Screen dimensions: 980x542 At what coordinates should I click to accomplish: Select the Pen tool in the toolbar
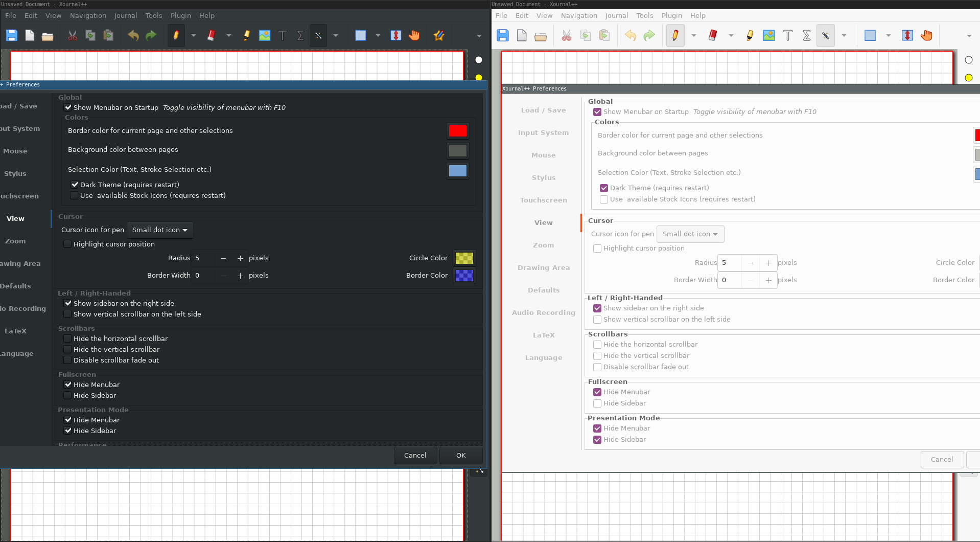coord(176,36)
